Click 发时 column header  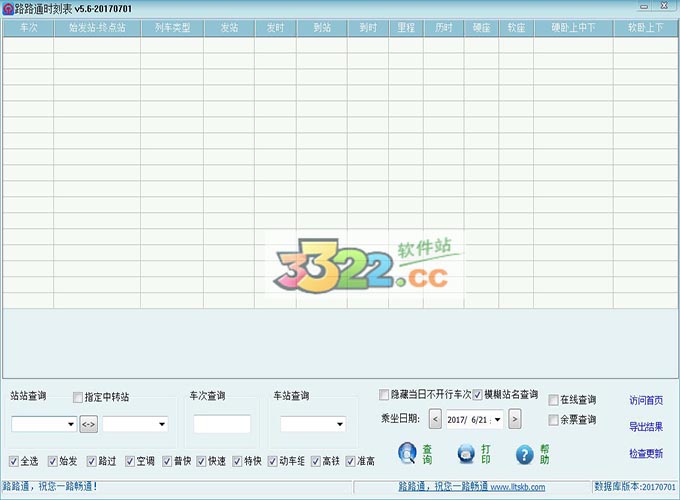(276, 28)
